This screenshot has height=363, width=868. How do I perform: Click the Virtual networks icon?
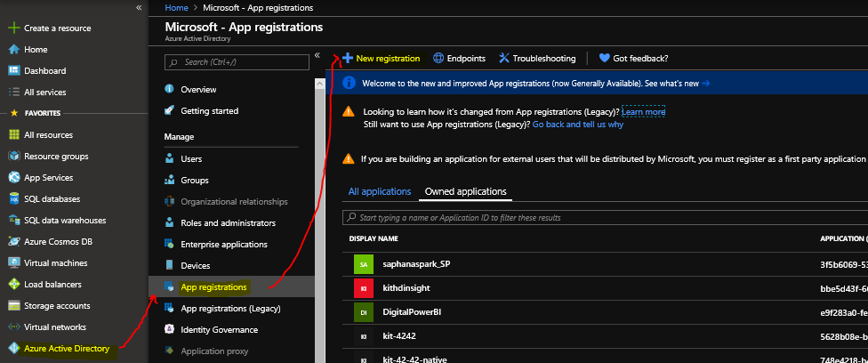14,327
